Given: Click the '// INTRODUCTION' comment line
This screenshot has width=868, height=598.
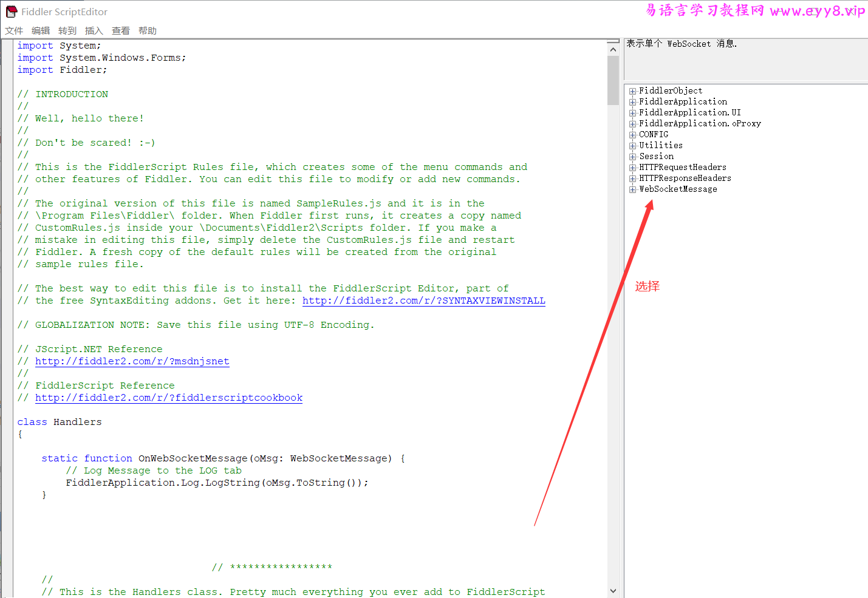Looking at the screenshot, I should [63, 94].
